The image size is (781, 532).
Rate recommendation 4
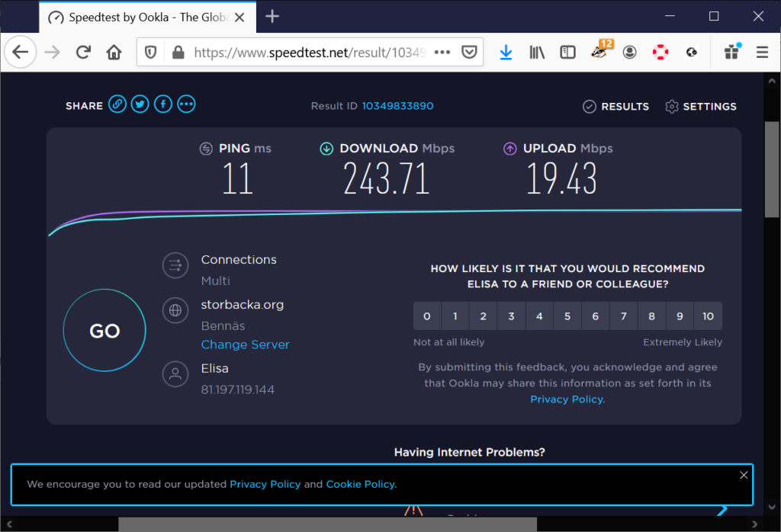[x=539, y=316]
